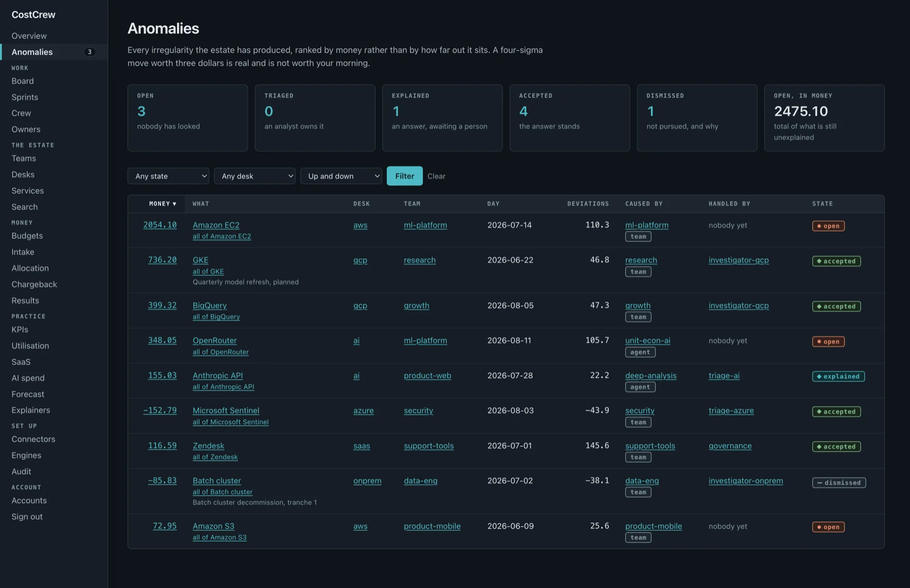Open the Any state dropdown
The image size is (910, 588).
[x=168, y=176]
